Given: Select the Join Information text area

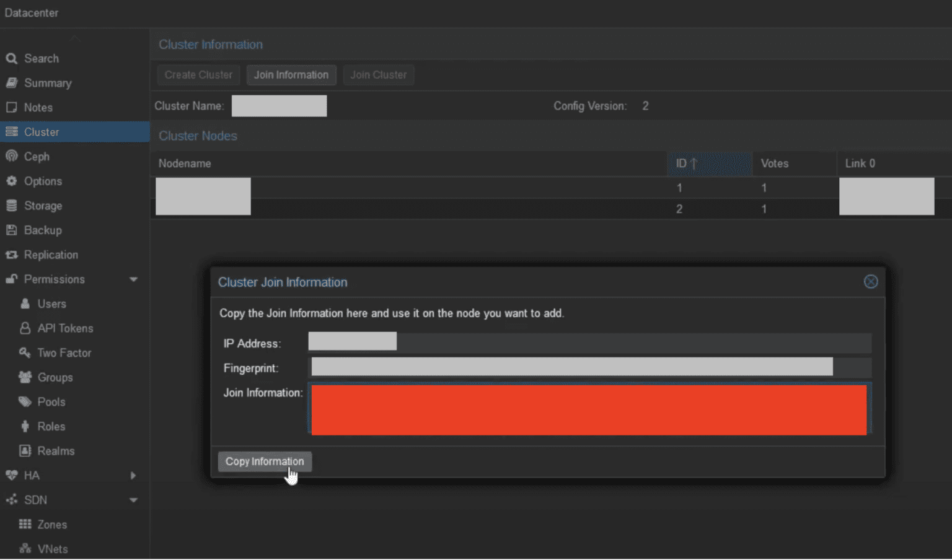Looking at the screenshot, I should (x=589, y=409).
